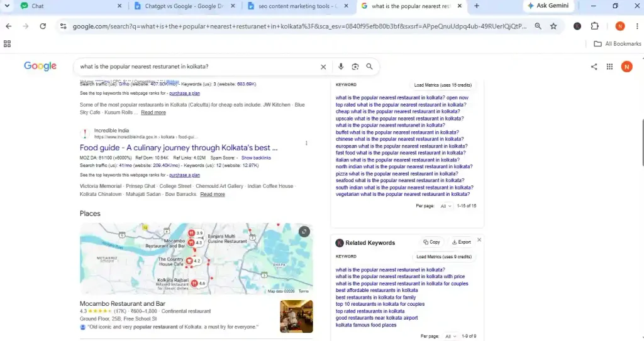Copy the Related Keywords list
Image resolution: width=644 pixels, height=341 pixels.
click(x=431, y=242)
